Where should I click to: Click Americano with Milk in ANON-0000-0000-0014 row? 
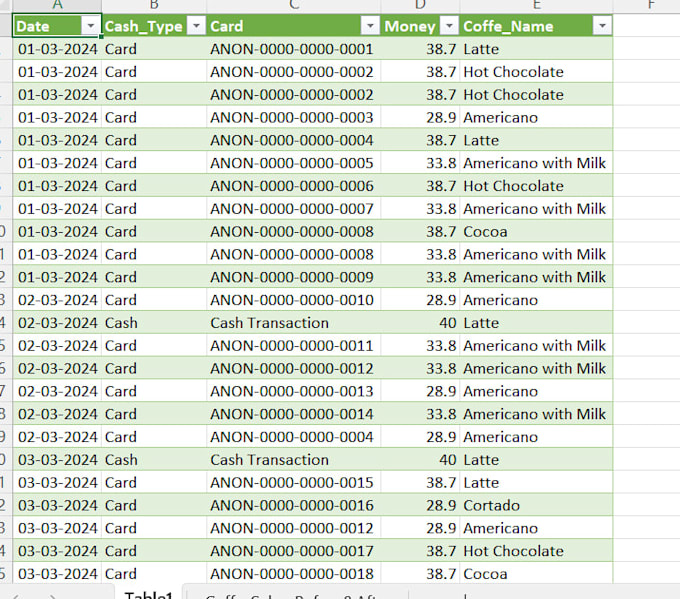pyautogui.click(x=536, y=414)
